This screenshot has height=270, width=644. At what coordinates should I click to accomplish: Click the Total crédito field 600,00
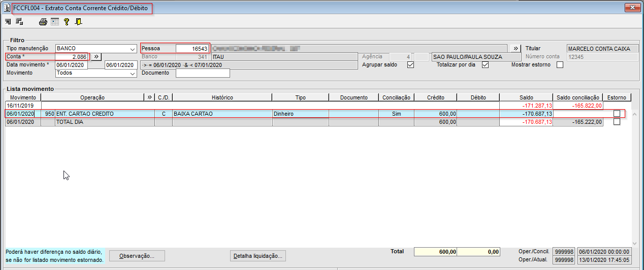(436, 252)
